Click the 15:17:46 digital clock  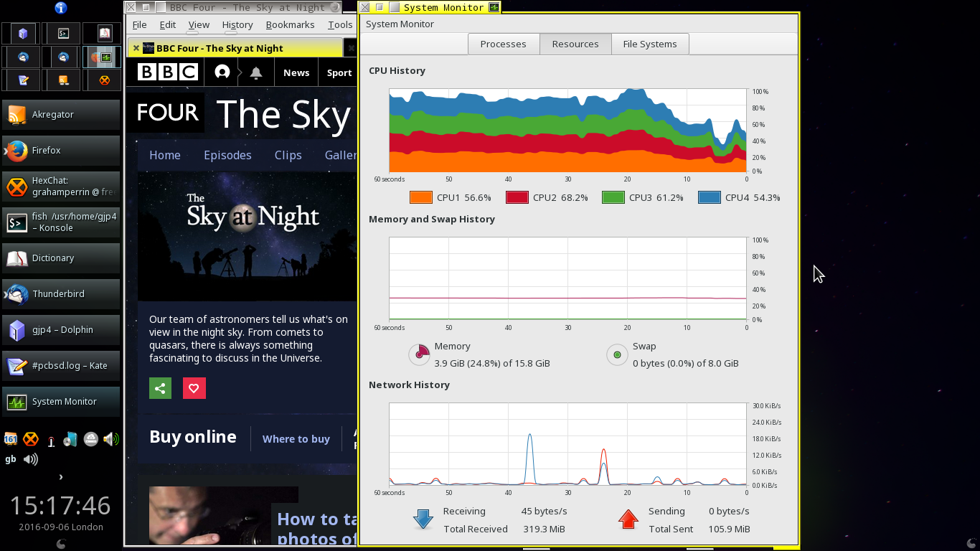60,505
